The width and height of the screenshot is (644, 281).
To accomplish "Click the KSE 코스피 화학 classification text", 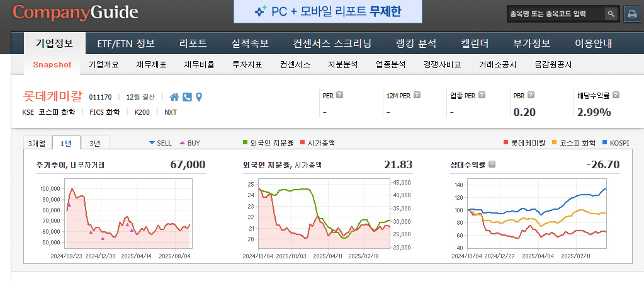I will point(48,112).
